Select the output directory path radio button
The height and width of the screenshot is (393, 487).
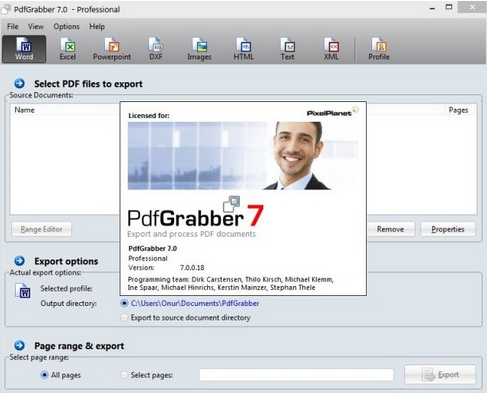click(x=124, y=303)
